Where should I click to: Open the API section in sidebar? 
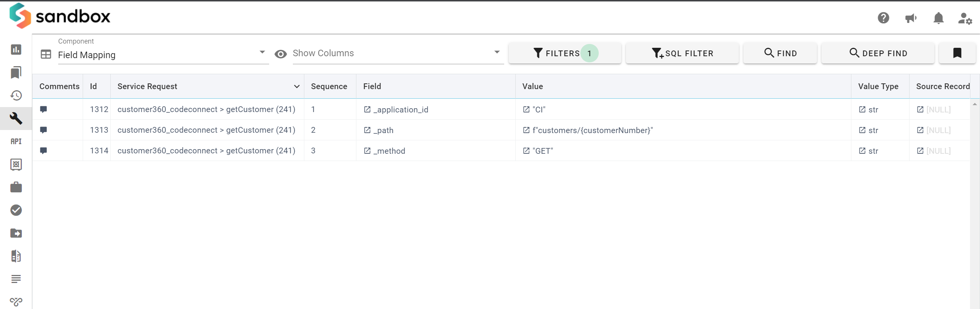coord(16,141)
